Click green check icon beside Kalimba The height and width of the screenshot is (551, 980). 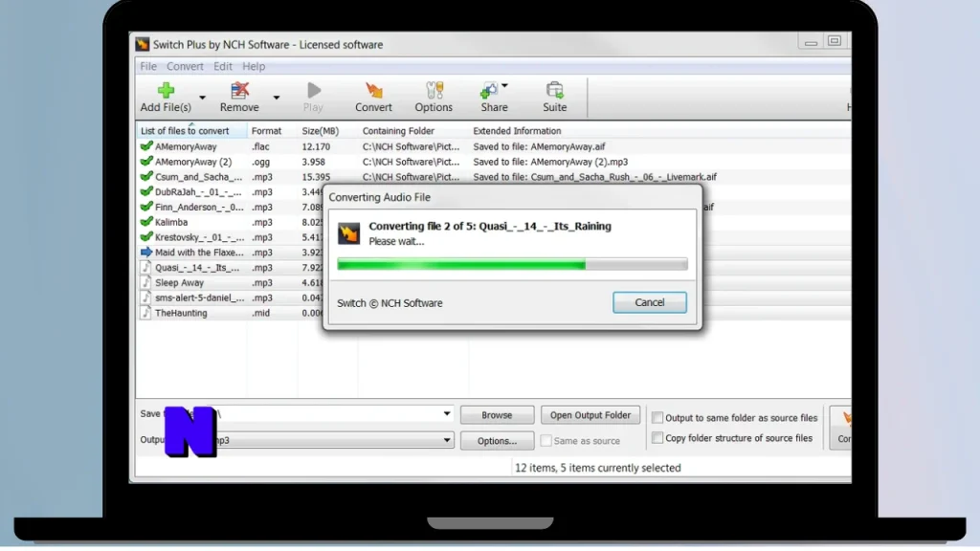(x=146, y=222)
